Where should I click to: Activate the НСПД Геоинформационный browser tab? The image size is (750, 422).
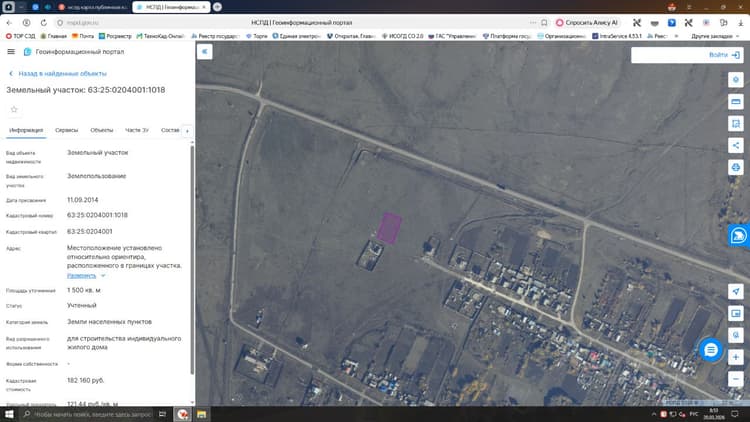pos(171,7)
